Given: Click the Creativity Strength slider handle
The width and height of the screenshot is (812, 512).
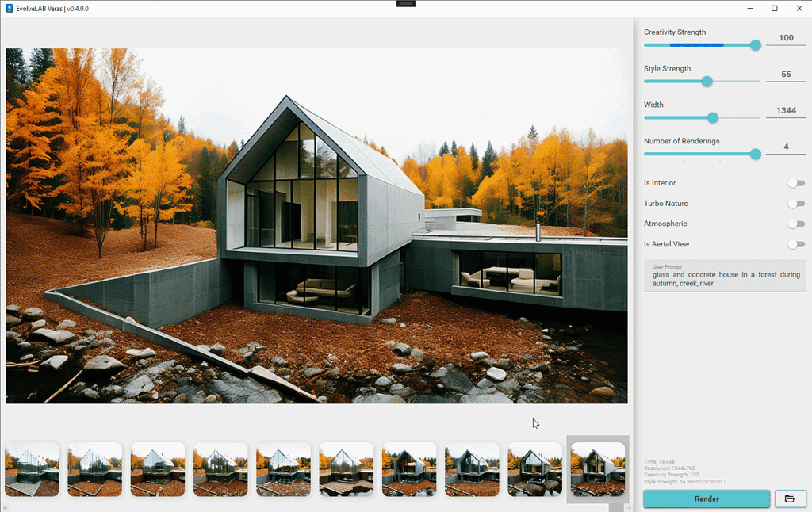Looking at the screenshot, I should pyautogui.click(x=755, y=45).
